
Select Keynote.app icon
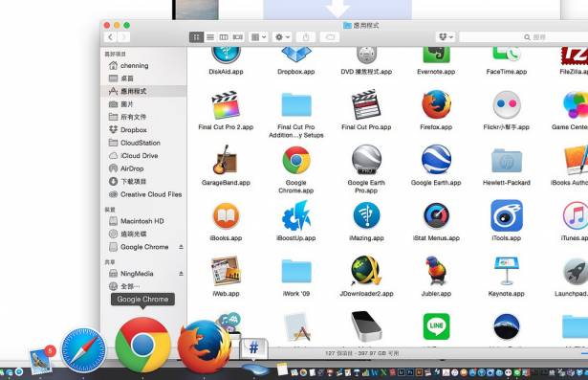(506, 271)
